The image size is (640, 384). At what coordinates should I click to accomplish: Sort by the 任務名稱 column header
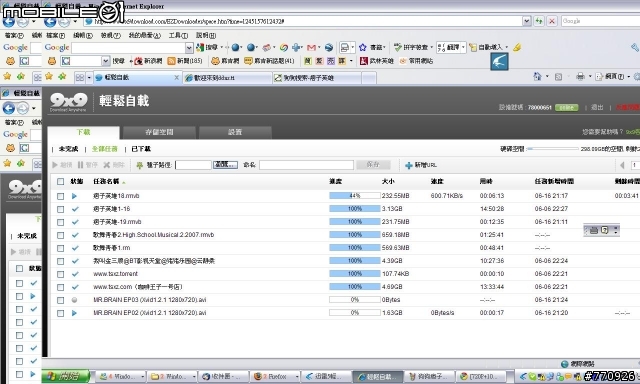point(106,182)
